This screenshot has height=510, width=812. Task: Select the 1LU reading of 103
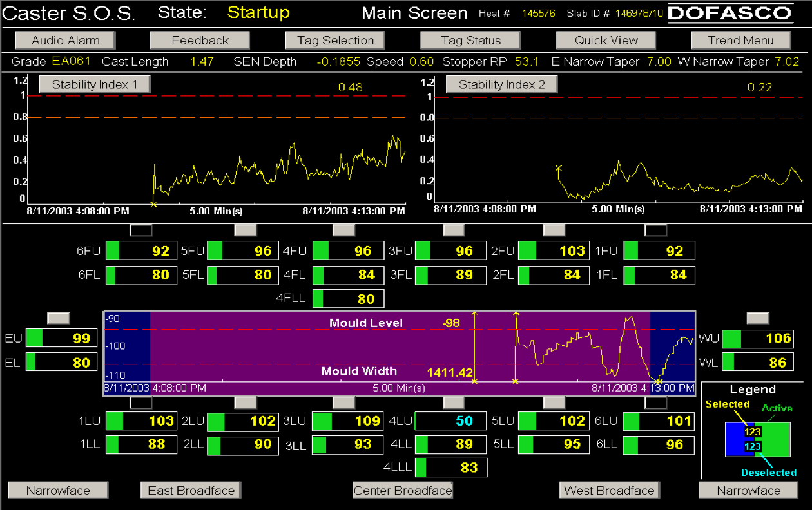(x=141, y=421)
